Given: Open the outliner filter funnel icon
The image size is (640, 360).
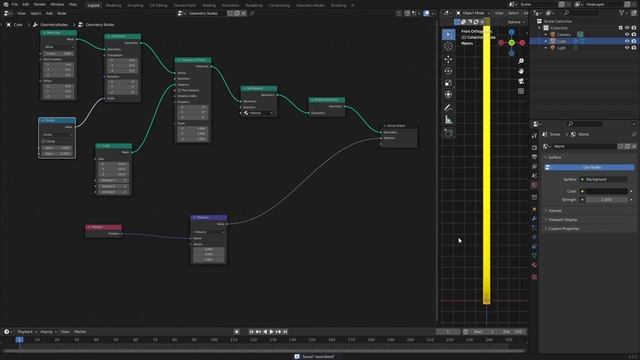Looking at the screenshot, I should (622, 13).
